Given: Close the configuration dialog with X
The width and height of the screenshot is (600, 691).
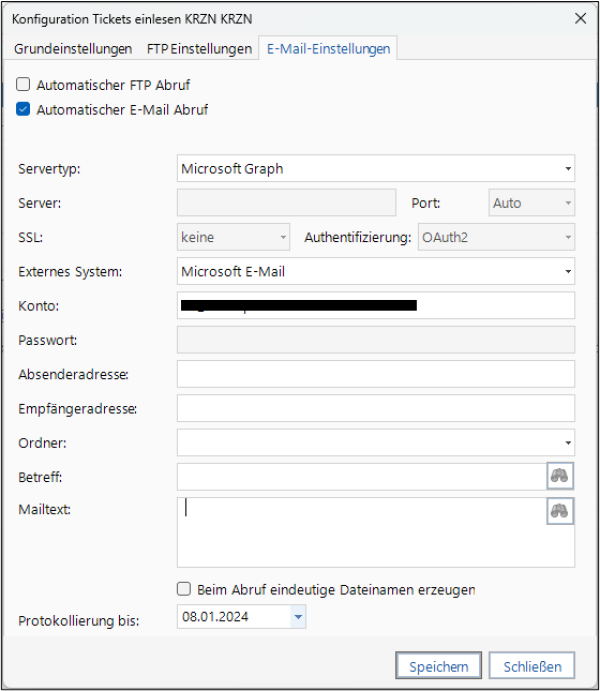Looking at the screenshot, I should coord(580,17).
